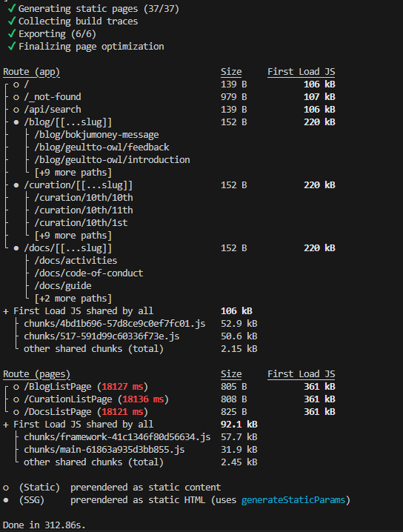Click the 107 kB First Load value

pyautogui.click(x=319, y=97)
